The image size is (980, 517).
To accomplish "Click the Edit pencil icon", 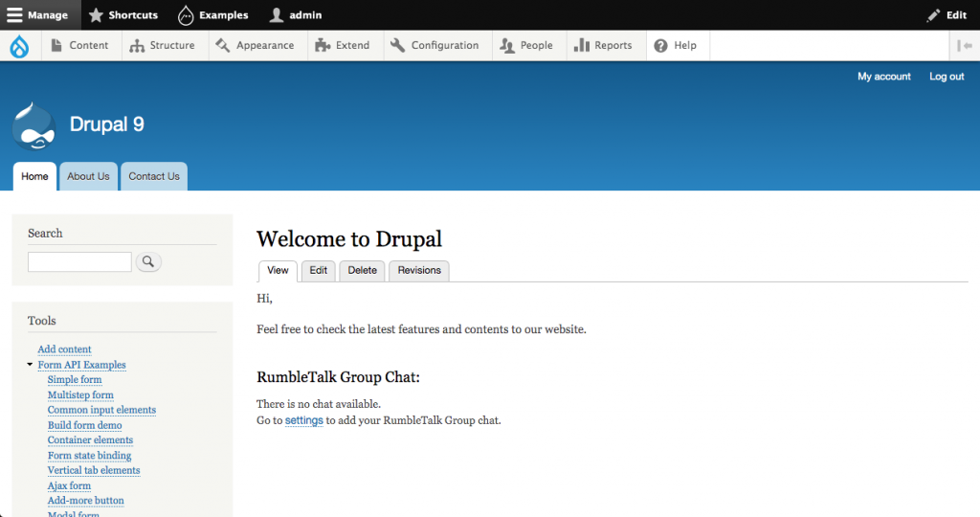I will pyautogui.click(x=933, y=15).
